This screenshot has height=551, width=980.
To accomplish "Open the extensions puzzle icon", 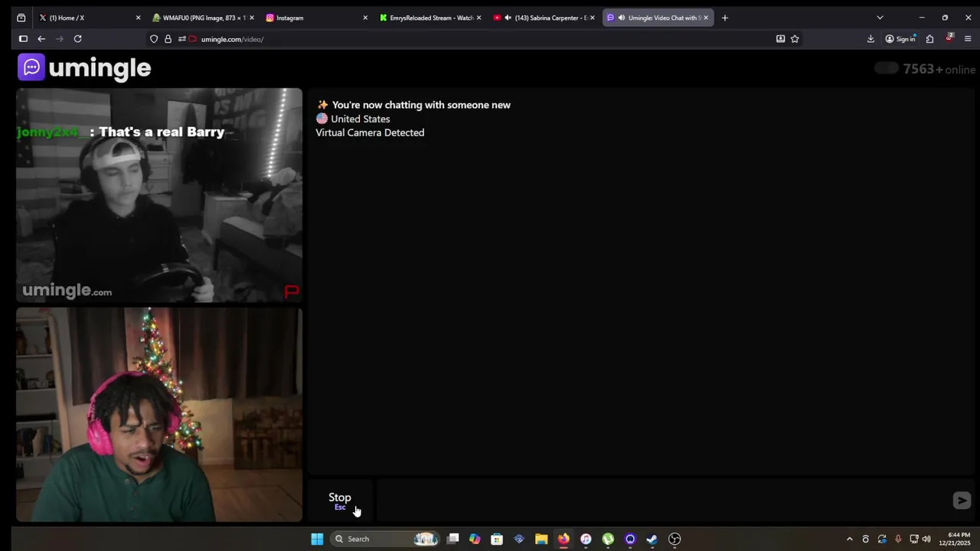I will [x=929, y=39].
